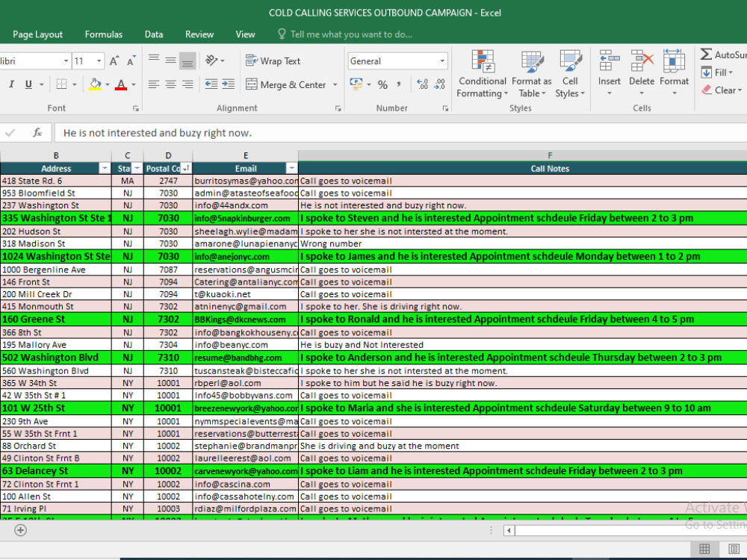Align text left
Viewport: 747px width, 560px height.
pyautogui.click(x=153, y=84)
